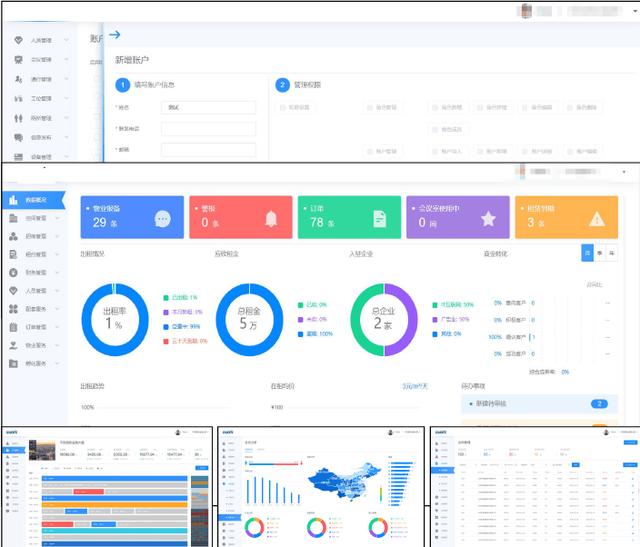
Task: Tick the leftmost checkbox under the step 2 heading
Action: coord(282,107)
